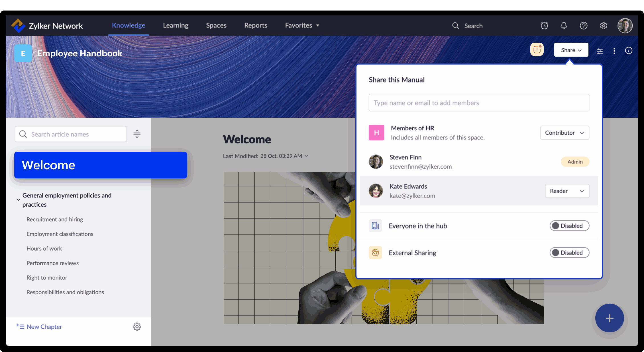Screen dimensions: 644x352
Task: Open the manual's three-dot more menu
Action: tap(614, 51)
